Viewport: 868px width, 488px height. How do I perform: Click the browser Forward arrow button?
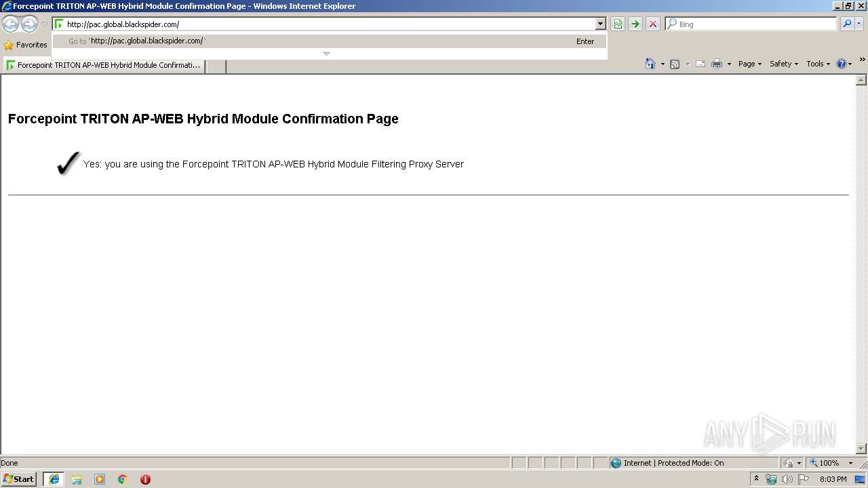[29, 24]
